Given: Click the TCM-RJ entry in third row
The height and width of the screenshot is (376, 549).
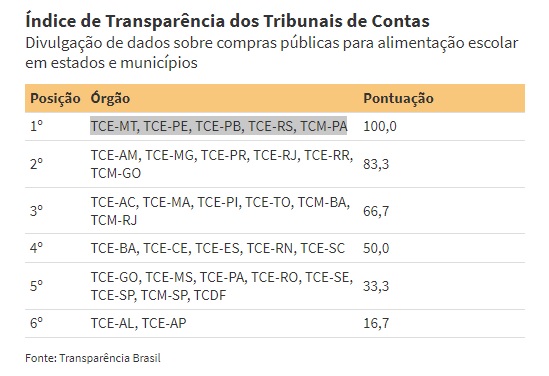Looking at the screenshot, I should [x=114, y=220].
